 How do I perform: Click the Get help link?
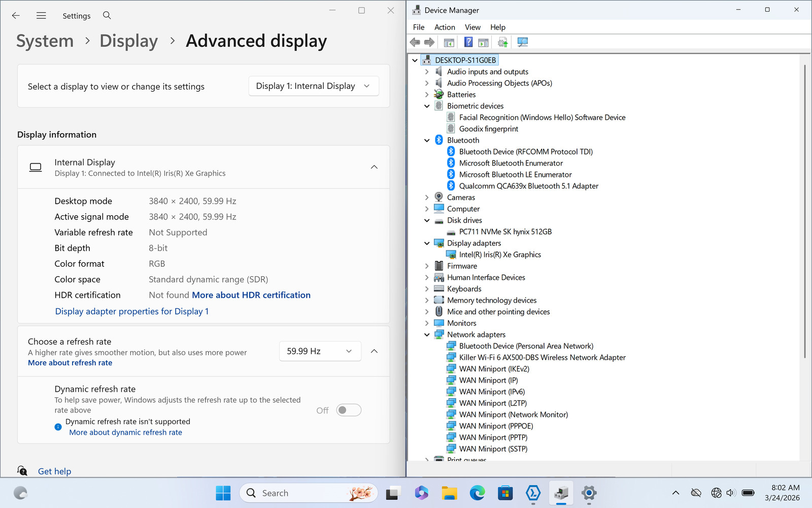54,471
